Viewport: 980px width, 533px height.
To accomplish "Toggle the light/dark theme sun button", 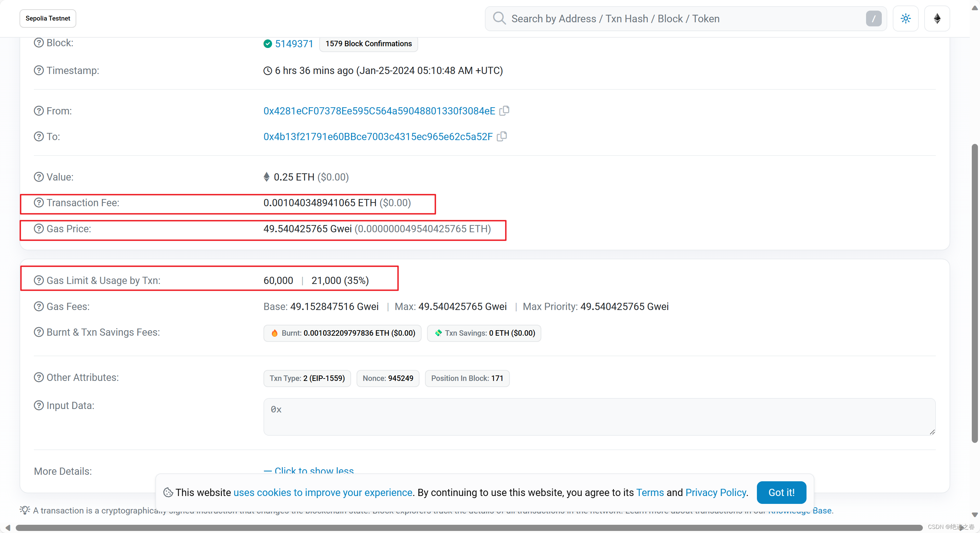I will [x=905, y=18].
